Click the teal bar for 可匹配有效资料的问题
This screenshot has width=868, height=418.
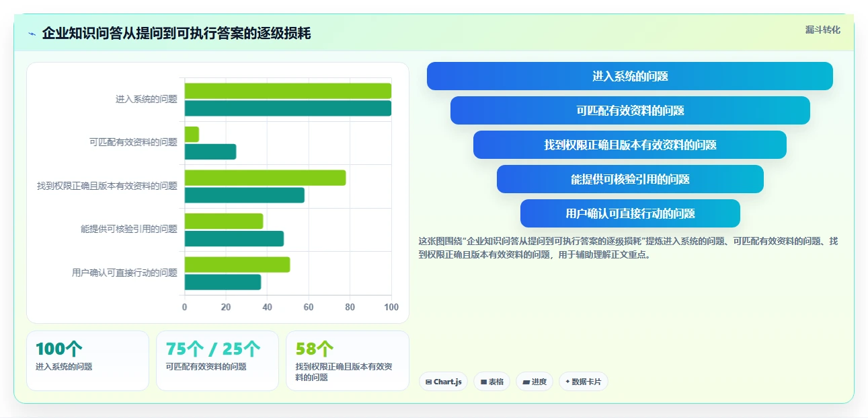coord(210,151)
